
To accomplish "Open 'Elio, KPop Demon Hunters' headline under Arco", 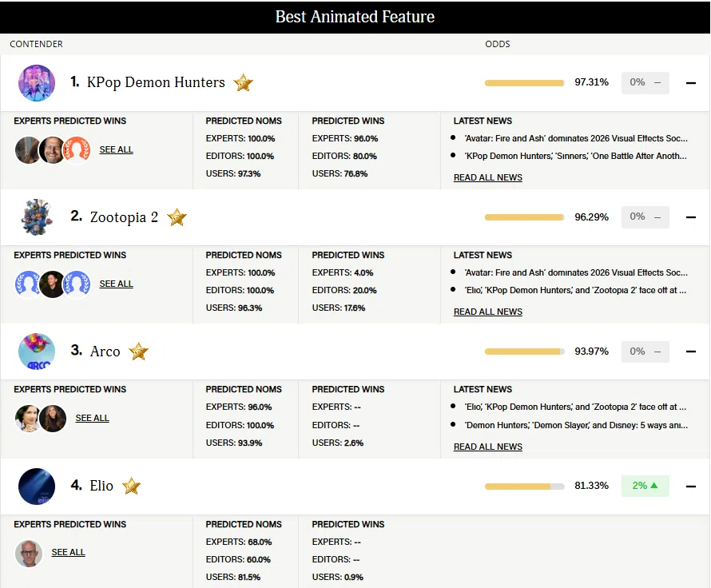I will click(x=575, y=407).
